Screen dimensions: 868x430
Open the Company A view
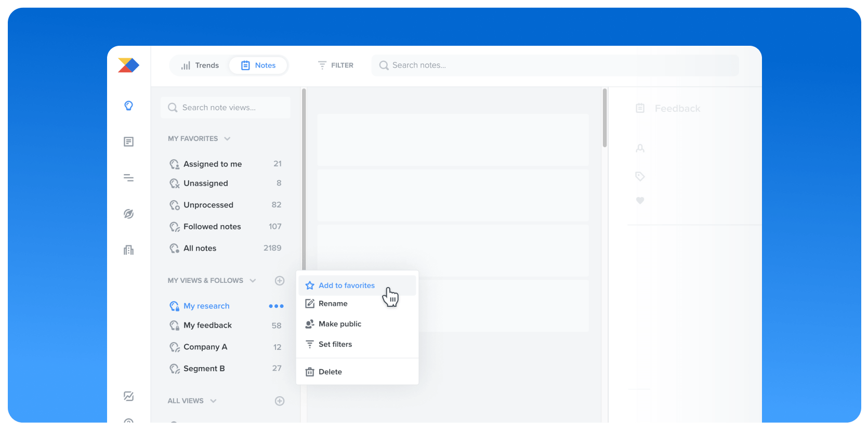coord(226,347)
